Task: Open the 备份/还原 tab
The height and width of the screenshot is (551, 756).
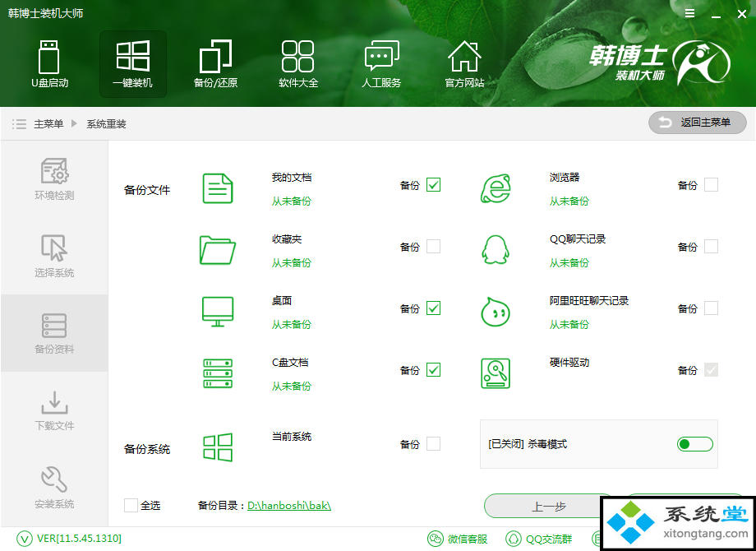Action: pos(215,64)
